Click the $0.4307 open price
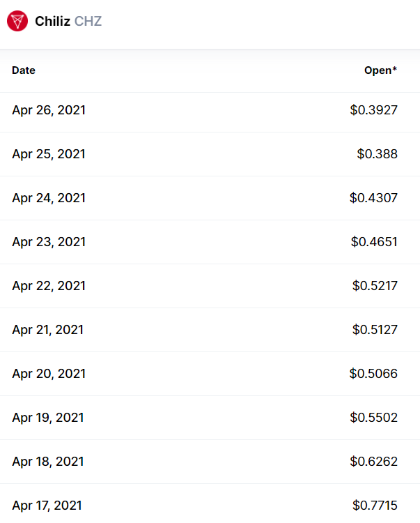The image size is (420, 523). pos(373,198)
